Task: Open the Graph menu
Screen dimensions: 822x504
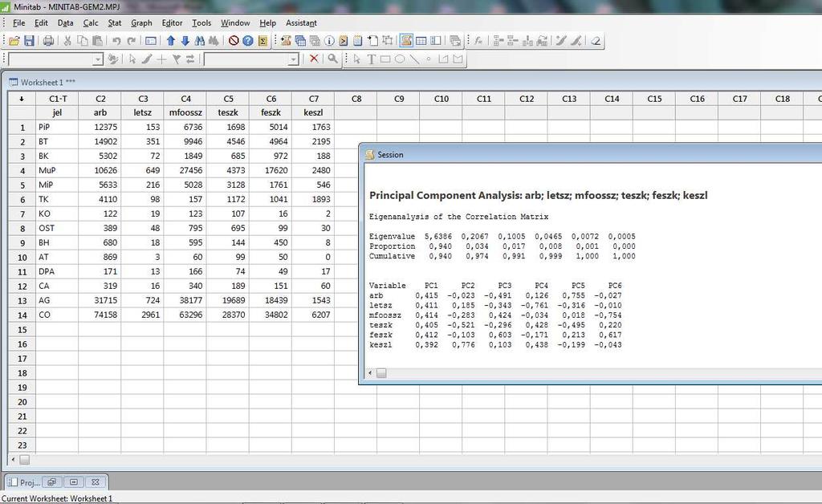Action: (x=141, y=23)
